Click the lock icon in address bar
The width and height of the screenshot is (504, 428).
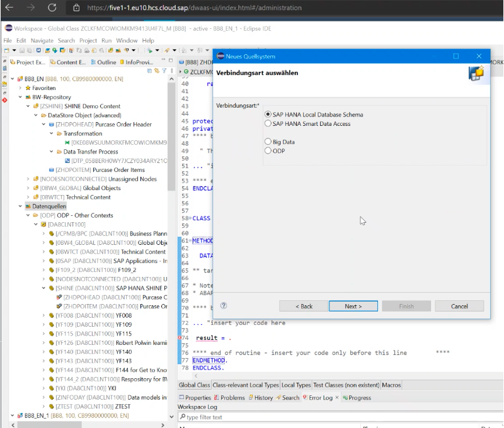click(x=76, y=8)
